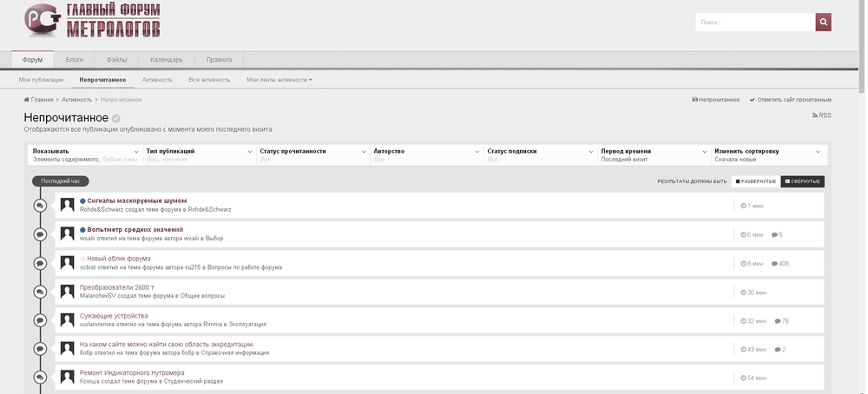Expand Мои ленты активности menu
Screen dimensions: 868x394
coord(279,80)
